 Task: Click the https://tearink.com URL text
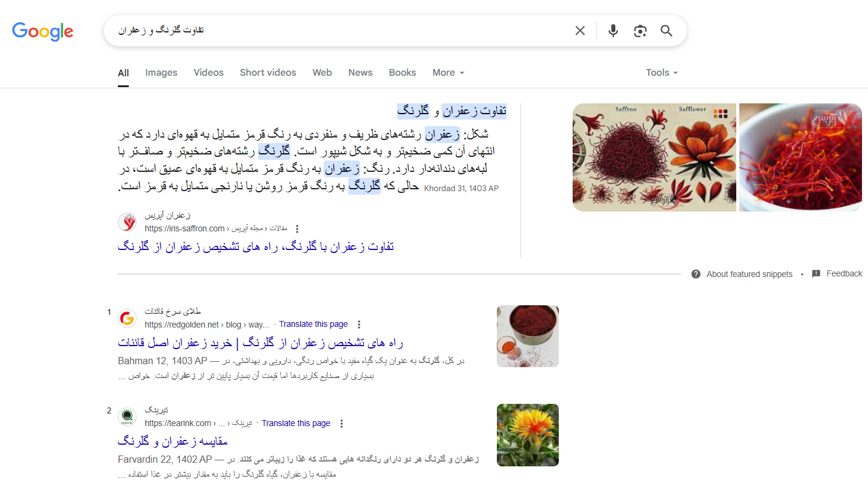click(178, 423)
